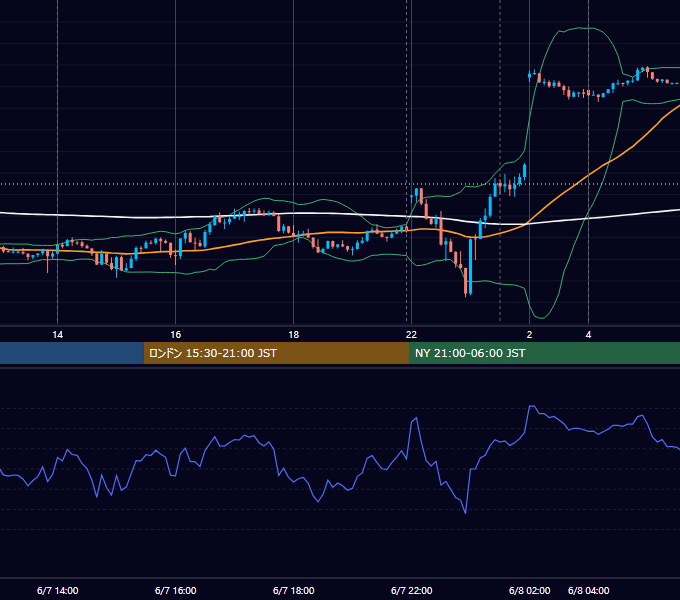Click the 18 time axis label
The width and height of the screenshot is (680, 600).
pyautogui.click(x=294, y=335)
